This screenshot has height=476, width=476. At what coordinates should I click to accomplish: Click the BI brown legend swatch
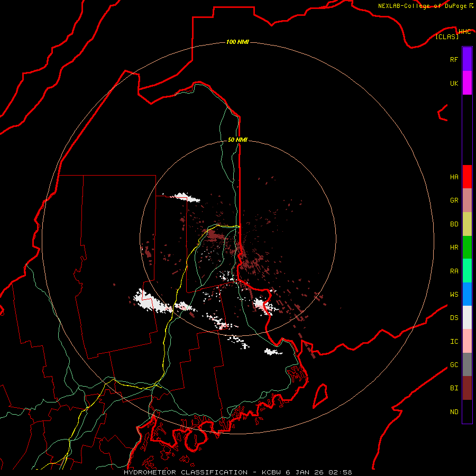tap(467, 388)
